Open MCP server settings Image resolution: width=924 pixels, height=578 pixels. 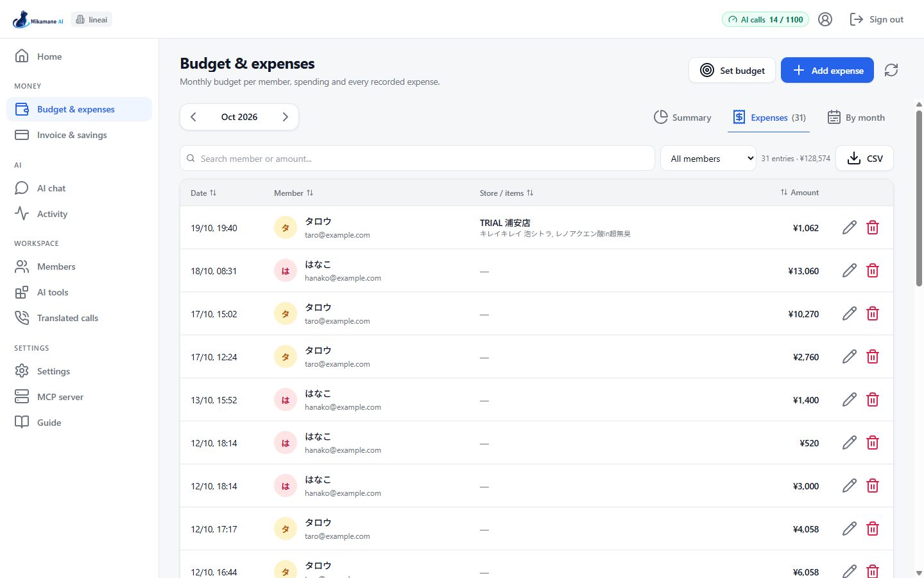pyautogui.click(x=79, y=397)
